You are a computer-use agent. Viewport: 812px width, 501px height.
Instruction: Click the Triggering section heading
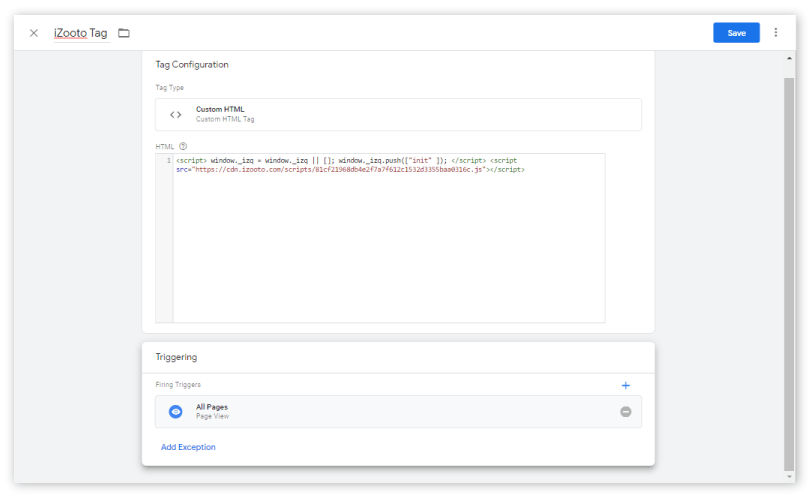click(176, 357)
